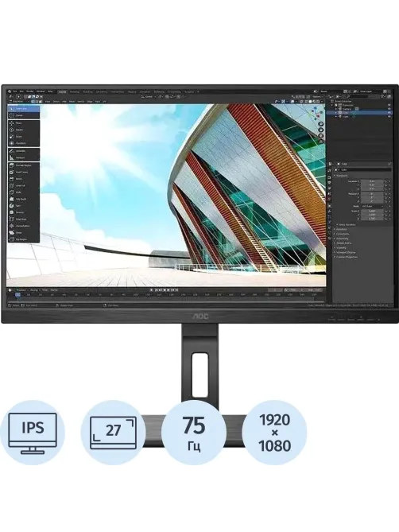Open the Render menu
Viewport: 399px width, 532px height.
point(30,91)
